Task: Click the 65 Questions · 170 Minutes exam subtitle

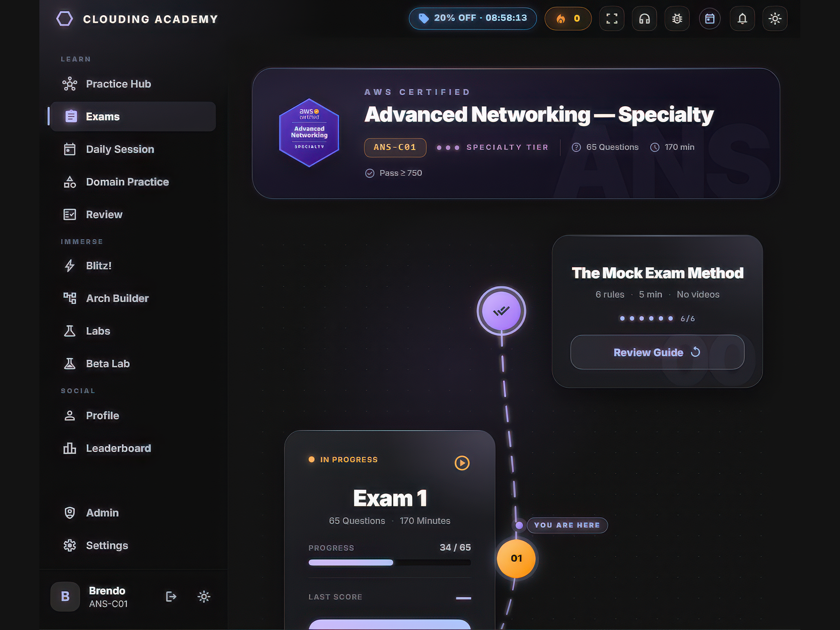Action: (x=390, y=520)
